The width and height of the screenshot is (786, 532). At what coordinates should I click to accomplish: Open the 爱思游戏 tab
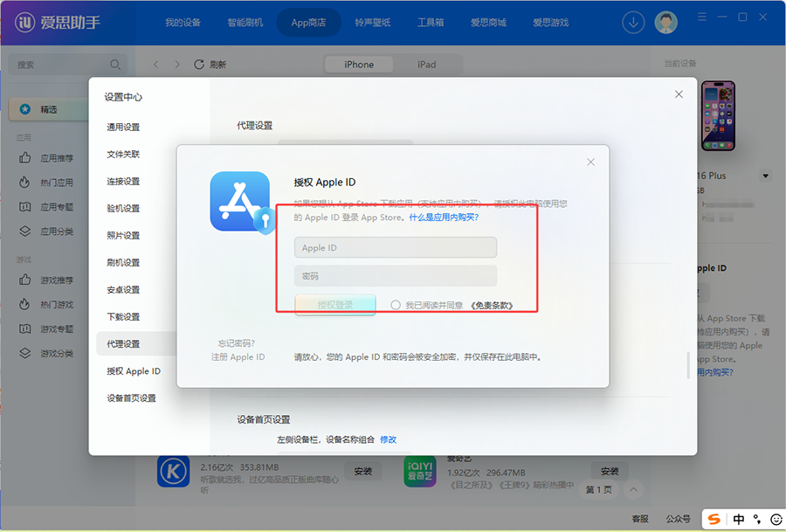pyautogui.click(x=550, y=23)
